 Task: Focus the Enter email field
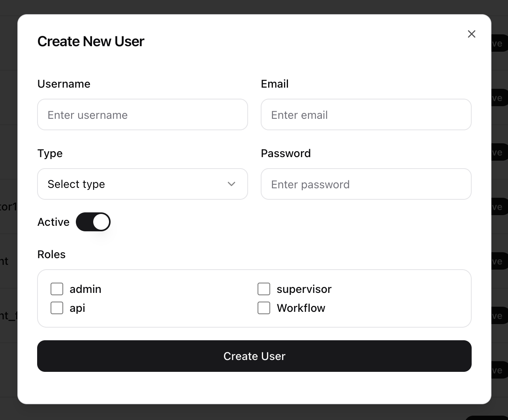pyautogui.click(x=366, y=115)
